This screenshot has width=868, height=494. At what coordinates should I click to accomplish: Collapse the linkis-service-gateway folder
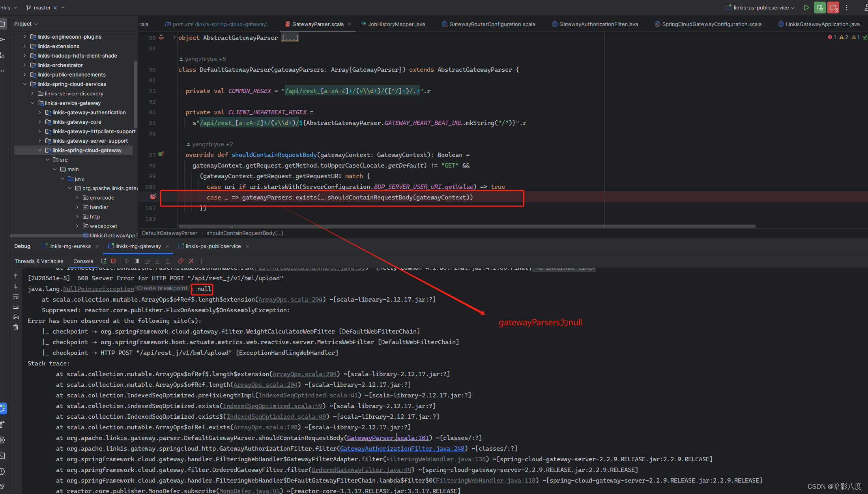[32, 103]
